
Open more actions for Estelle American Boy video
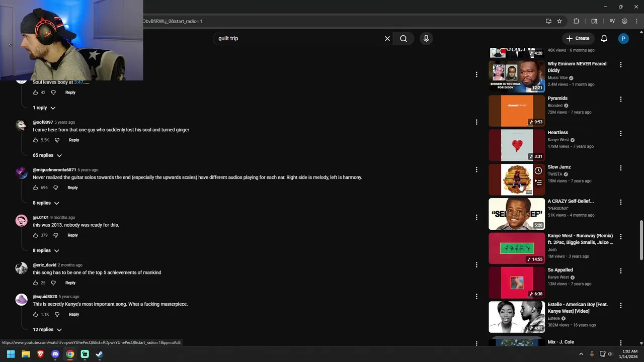pyautogui.click(x=621, y=305)
